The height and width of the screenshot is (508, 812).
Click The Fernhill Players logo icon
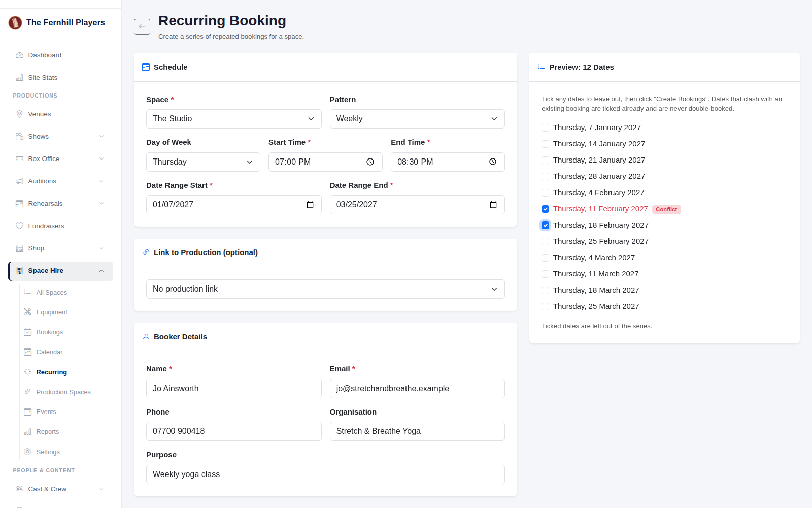(x=15, y=22)
